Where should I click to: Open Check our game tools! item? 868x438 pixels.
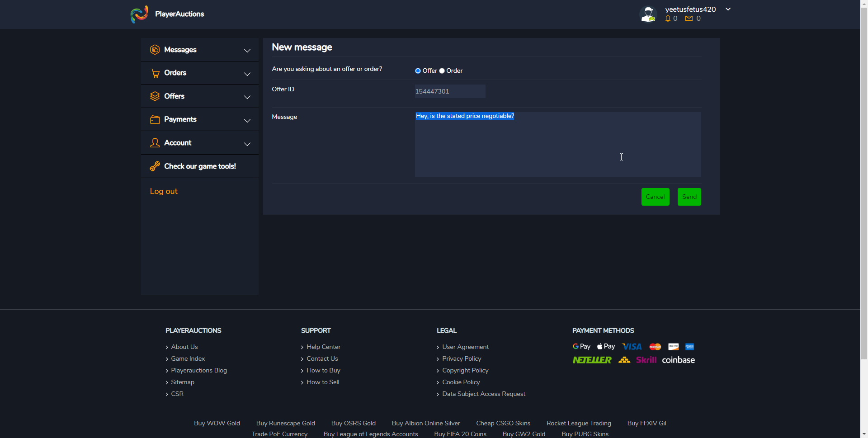[200, 166]
